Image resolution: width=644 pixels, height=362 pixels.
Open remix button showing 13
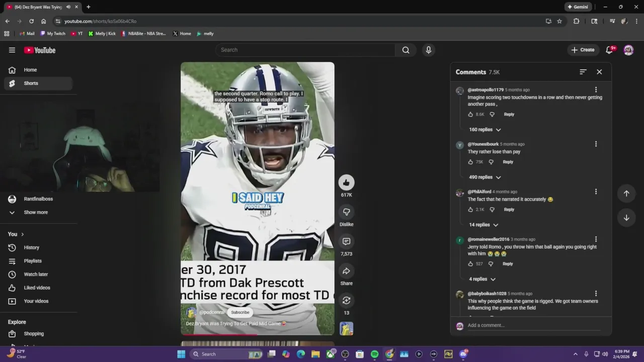click(346, 300)
